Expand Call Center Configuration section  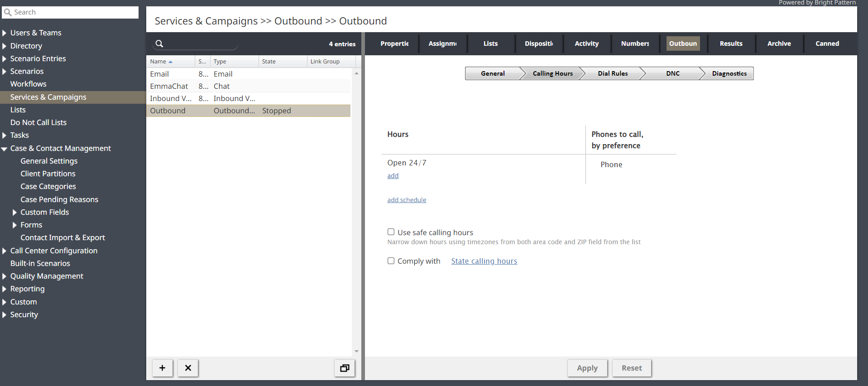(4, 251)
